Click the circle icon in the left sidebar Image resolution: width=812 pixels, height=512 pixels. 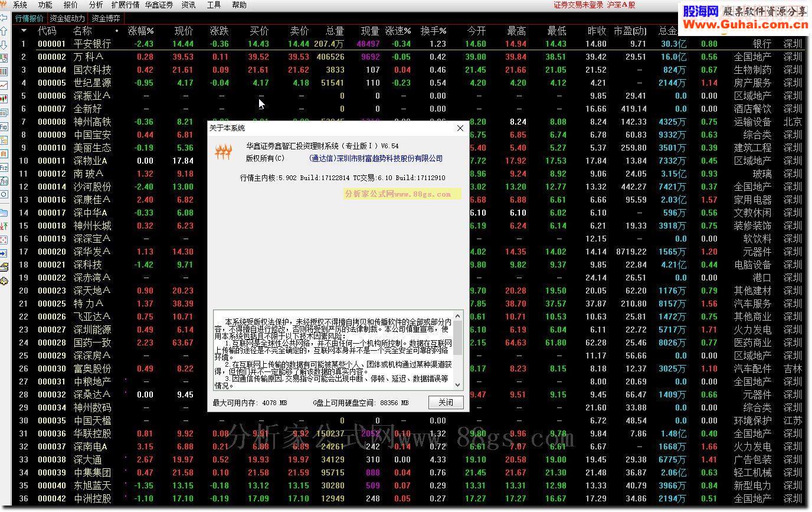[x=4, y=194]
